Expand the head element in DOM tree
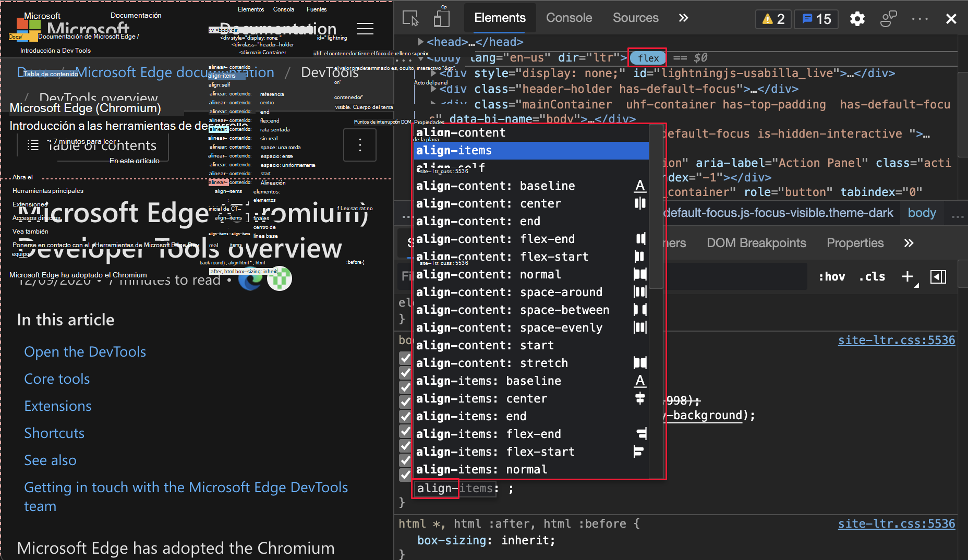This screenshot has width=968, height=560. point(420,42)
